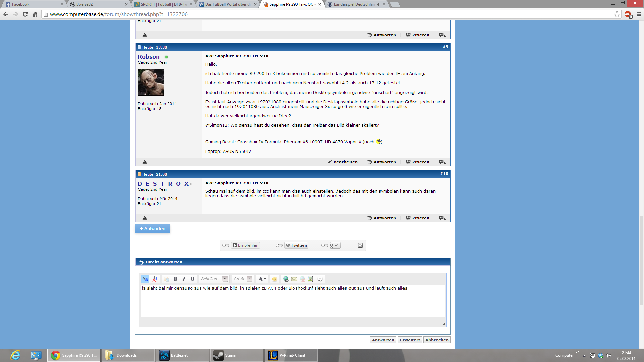Enable the Twittern share toggle
Viewport: 644px width, 362px height.
click(279, 245)
